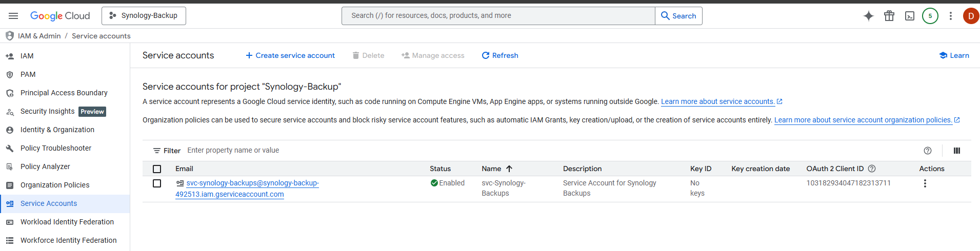Open the free trial gift icon
This screenshot has height=251, width=980.
point(889,16)
